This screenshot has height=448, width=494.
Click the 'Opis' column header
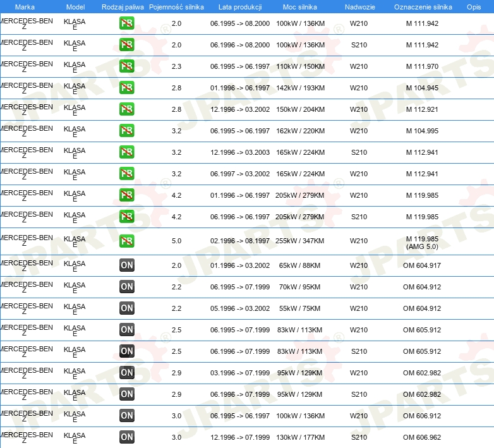[x=473, y=7]
